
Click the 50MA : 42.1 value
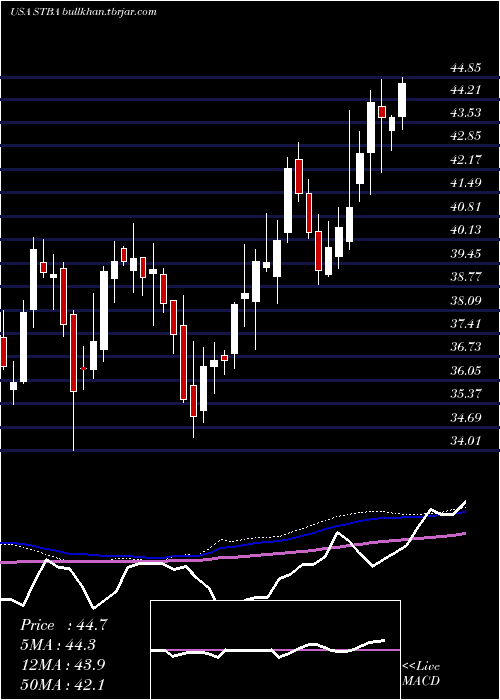(63, 684)
